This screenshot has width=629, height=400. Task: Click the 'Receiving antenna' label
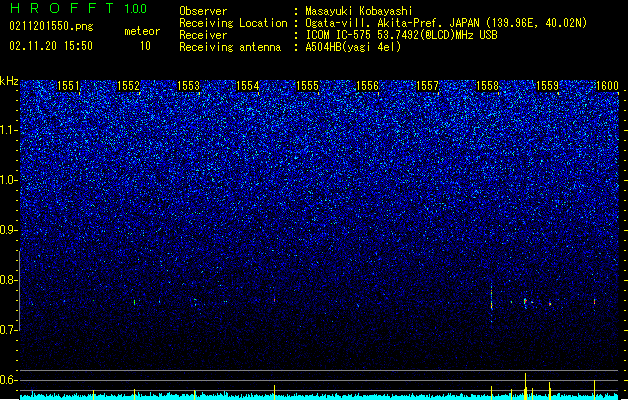point(230,47)
